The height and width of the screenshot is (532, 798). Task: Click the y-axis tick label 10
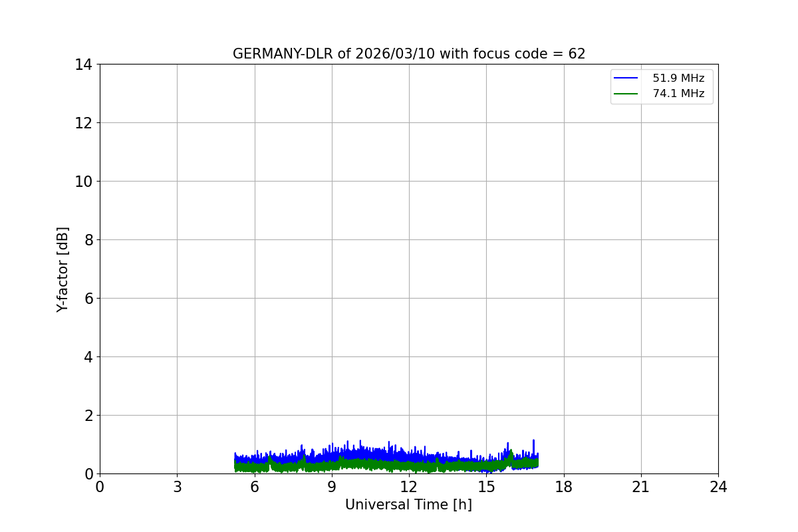(84, 182)
